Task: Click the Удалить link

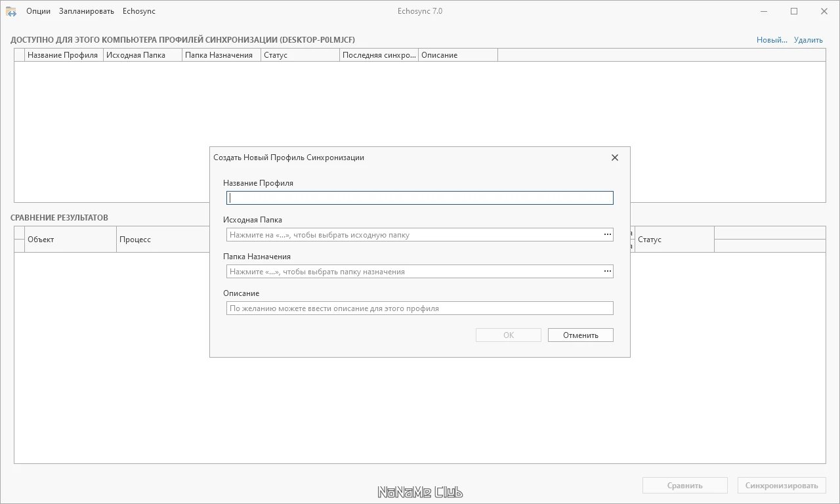Action: [808, 40]
